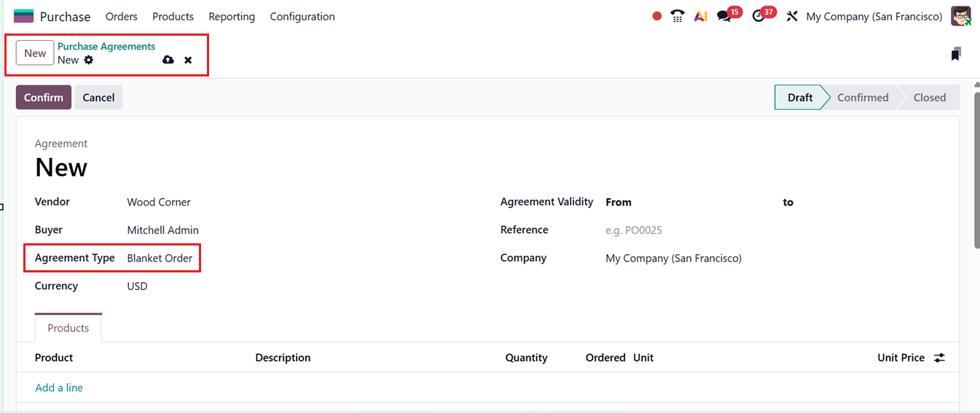Launch the AI assistant icon
Viewport: 980px width, 413px height.
tap(700, 16)
